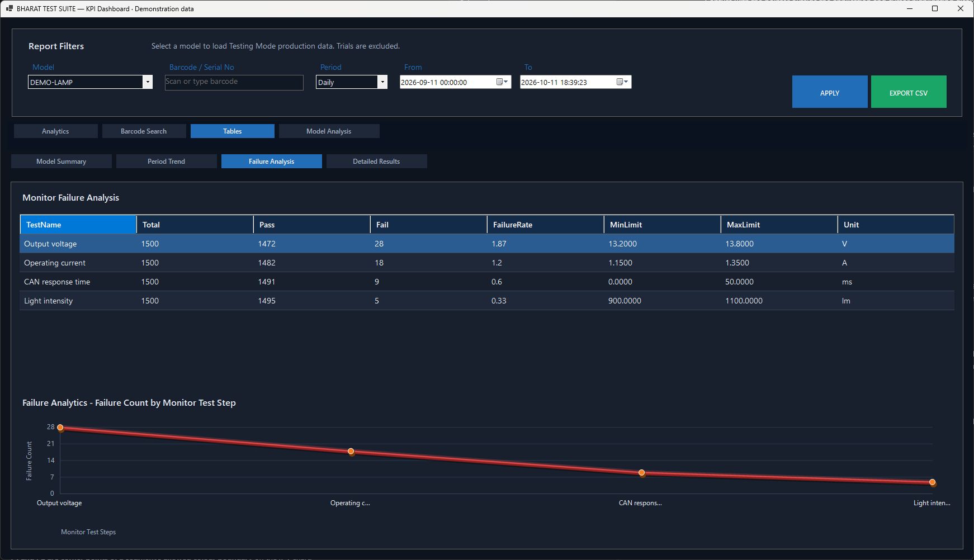Sort by the FailureRate column header
974x560 pixels.
[545, 225]
